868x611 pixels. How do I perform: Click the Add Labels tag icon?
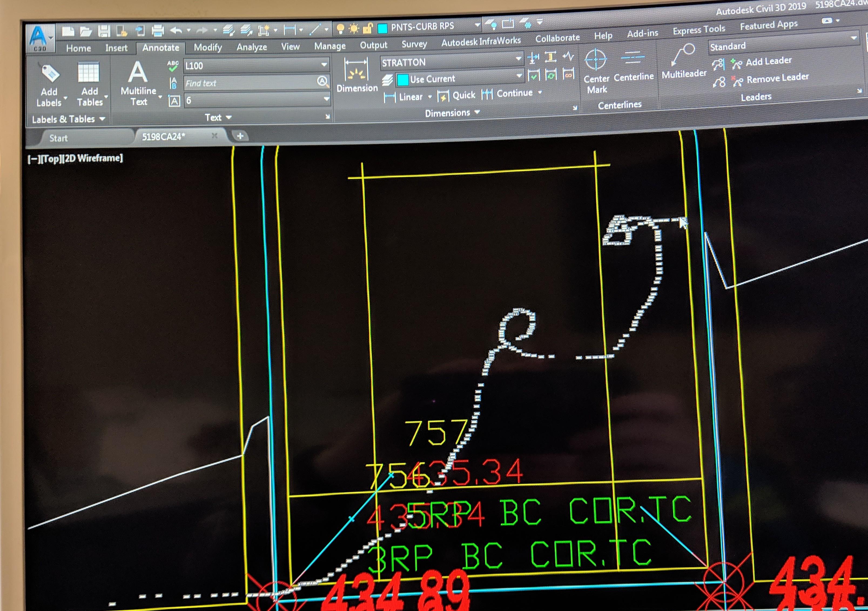(49, 73)
